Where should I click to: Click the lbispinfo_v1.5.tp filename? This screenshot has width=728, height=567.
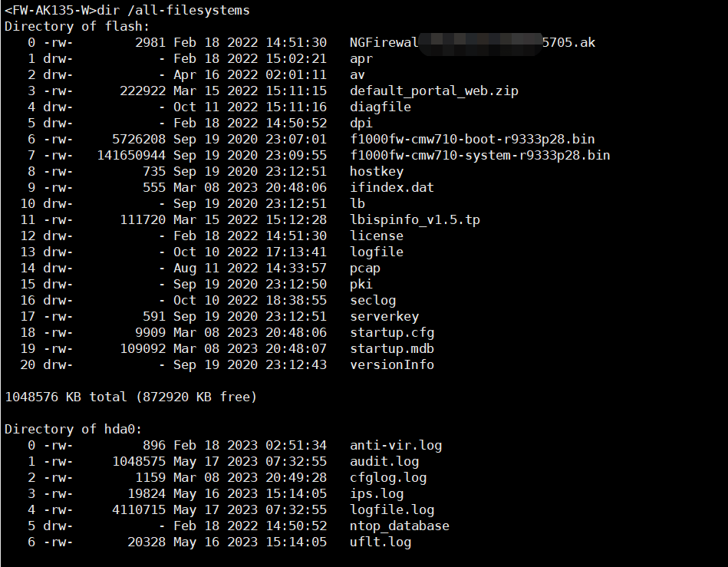pyautogui.click(x=415, y=219)
